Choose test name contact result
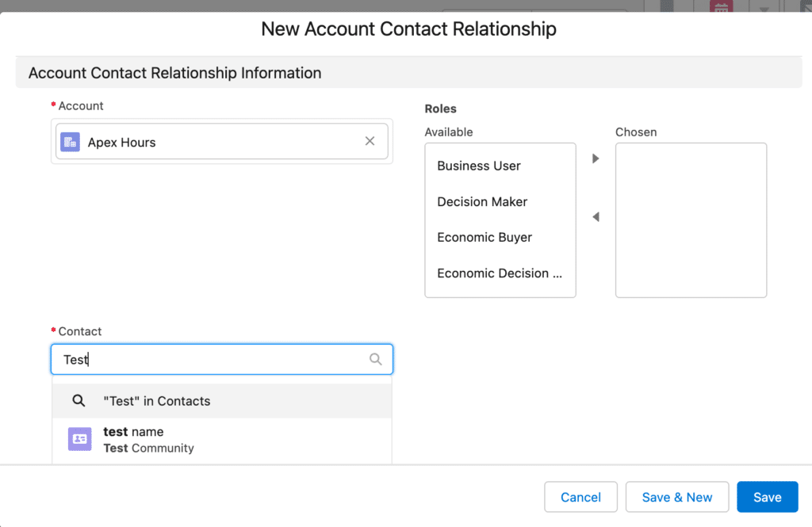Viewport: 812px width, 527px height. pos(222,440)
